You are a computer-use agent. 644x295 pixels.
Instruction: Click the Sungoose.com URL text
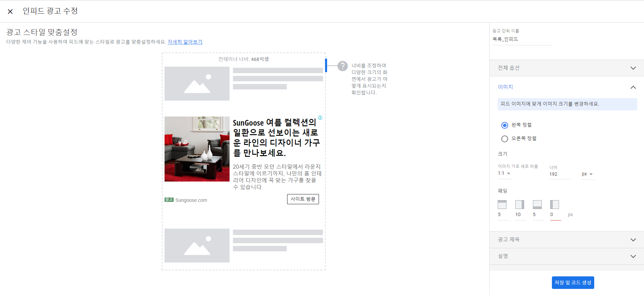(x=191, y=200)
